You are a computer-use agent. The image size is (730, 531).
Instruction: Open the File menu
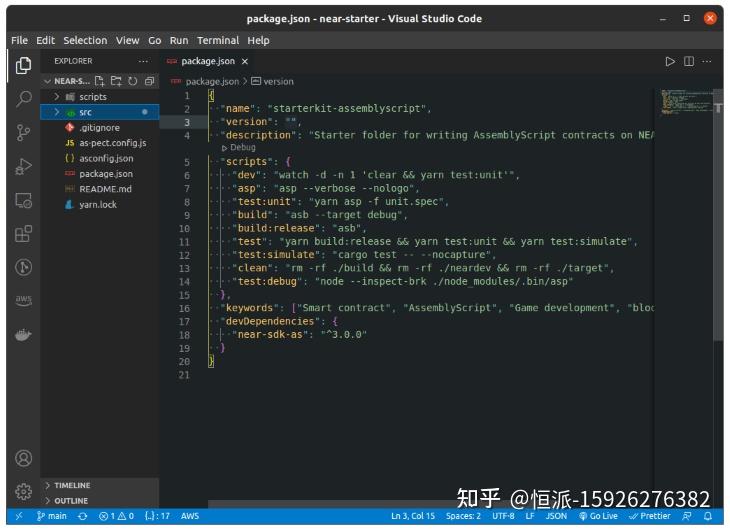click(20, 40)
